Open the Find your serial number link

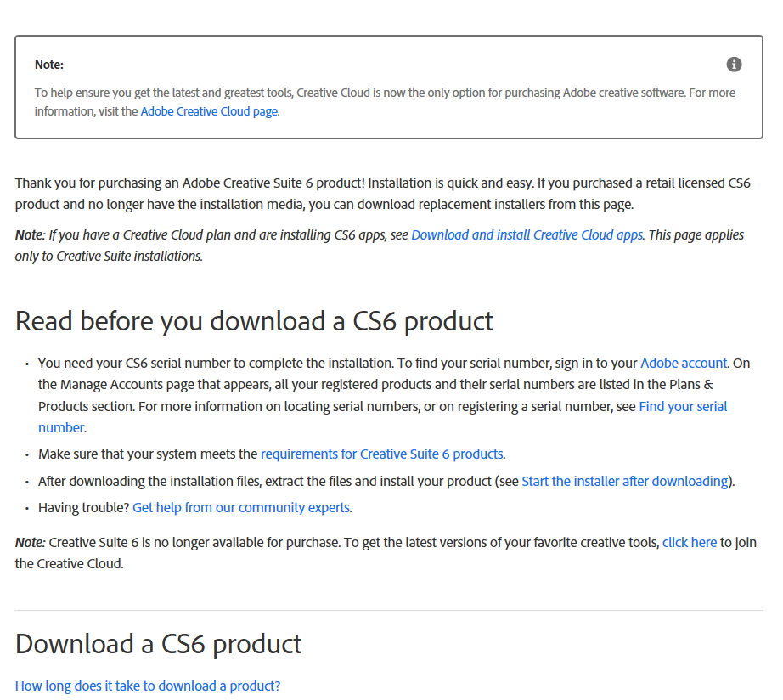[683, 407]
